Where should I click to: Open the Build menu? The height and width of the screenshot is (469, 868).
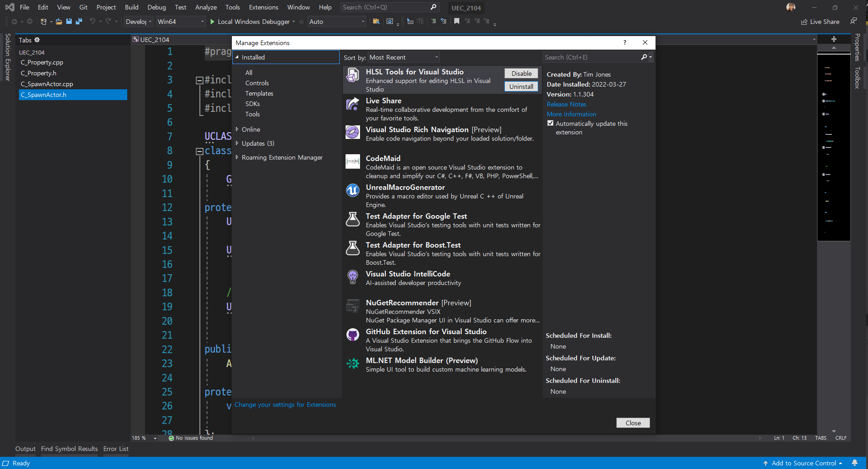point(132,7)
